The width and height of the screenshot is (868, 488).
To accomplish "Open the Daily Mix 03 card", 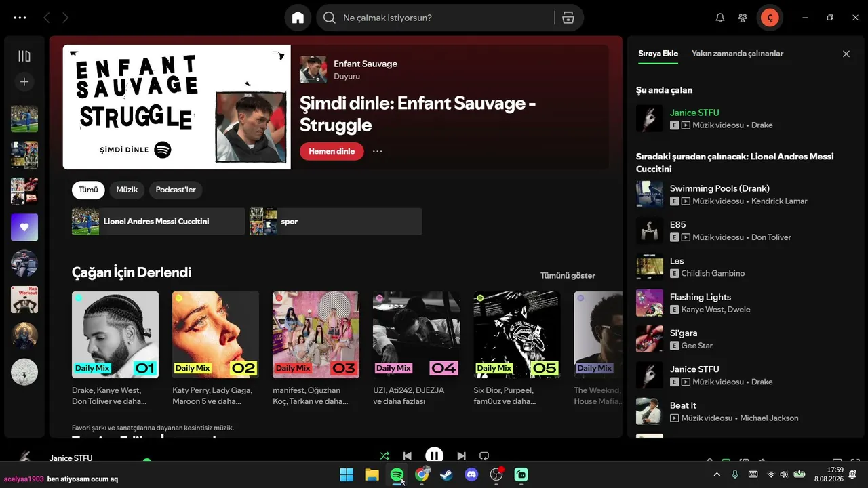I will [316, 349].
